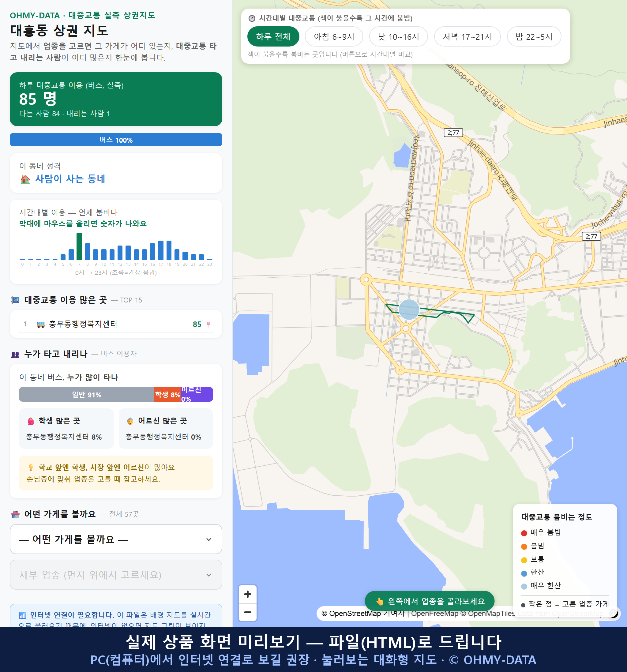Click the 버스 100% share bar
Screen dimensions: 627x672
(116, 140)
